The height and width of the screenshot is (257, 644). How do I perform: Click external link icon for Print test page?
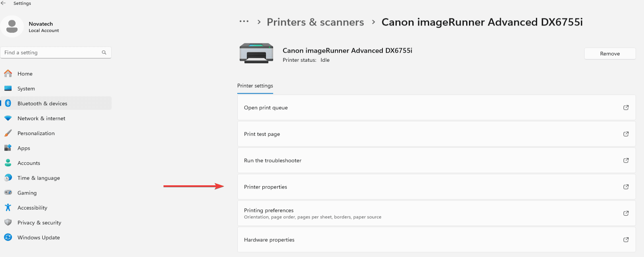[x=626, y=134]
